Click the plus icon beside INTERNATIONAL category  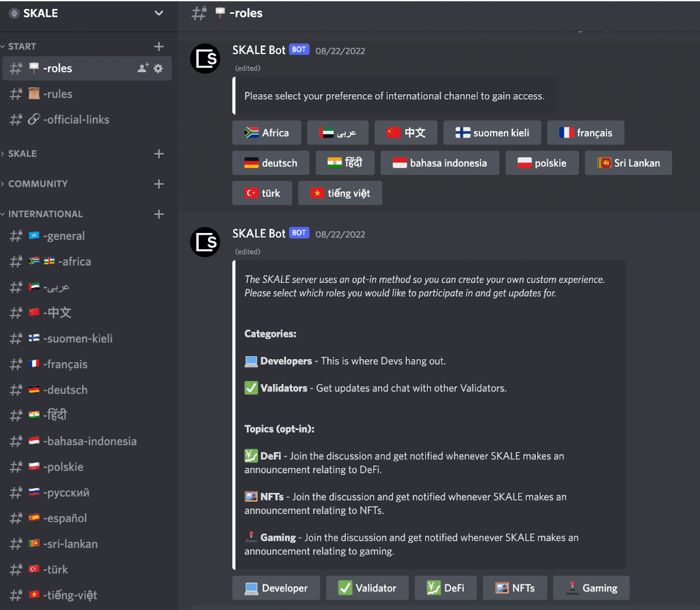point(159,214)
